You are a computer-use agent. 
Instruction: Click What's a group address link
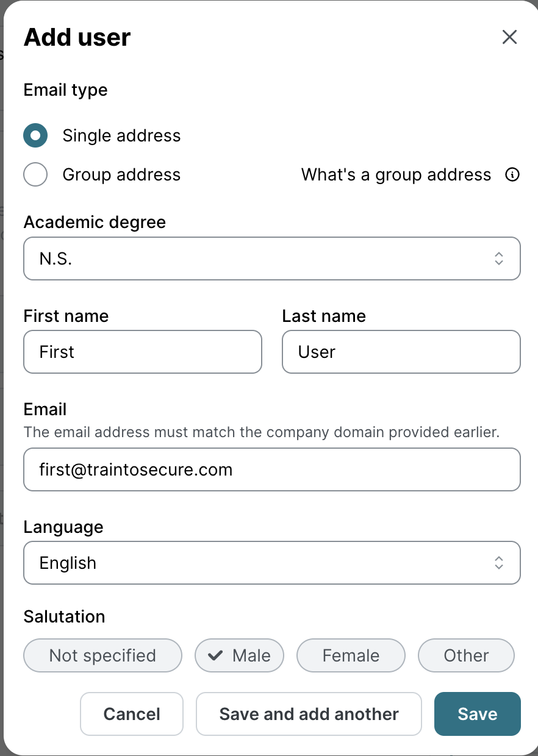click(x=396, y=175)
